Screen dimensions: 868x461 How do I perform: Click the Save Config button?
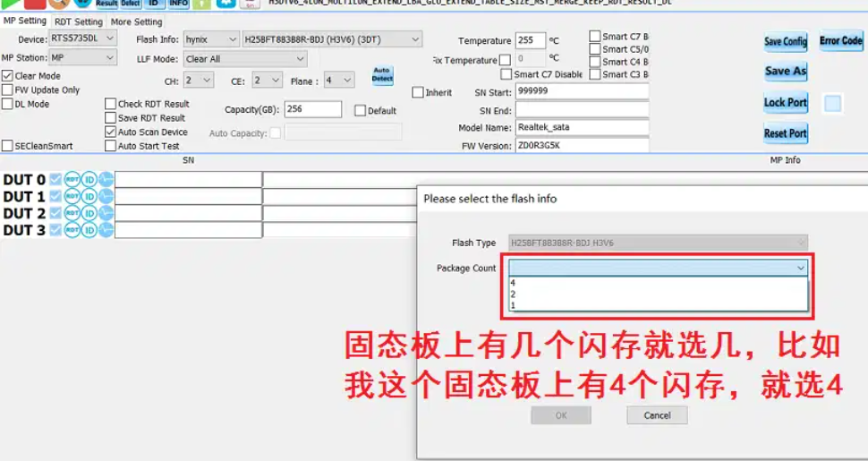pyautogui.click(x=786, y=41)
